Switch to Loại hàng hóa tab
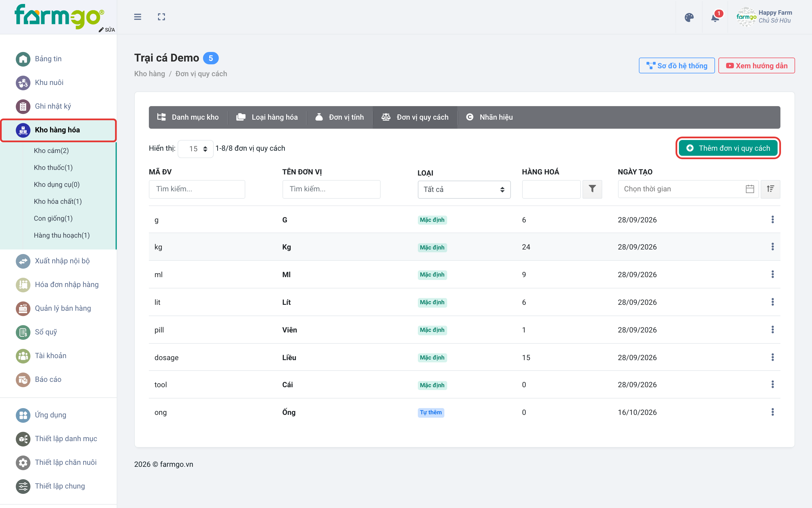 point(267,117)
